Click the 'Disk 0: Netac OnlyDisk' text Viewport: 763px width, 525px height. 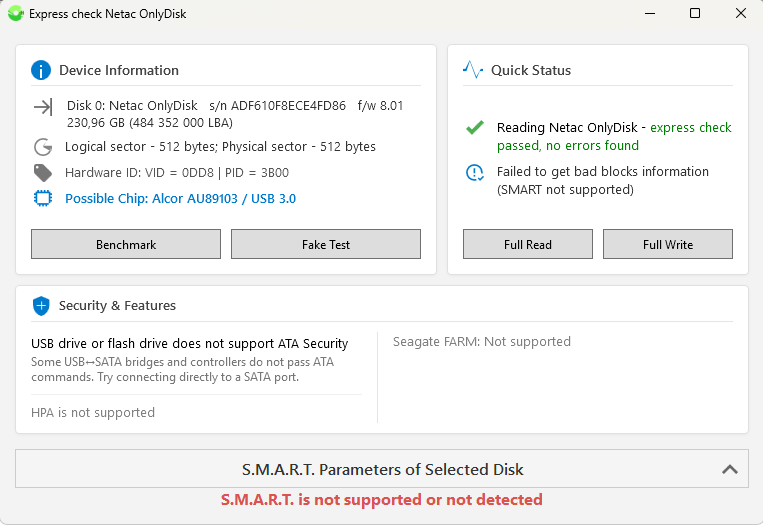(132, 106)
